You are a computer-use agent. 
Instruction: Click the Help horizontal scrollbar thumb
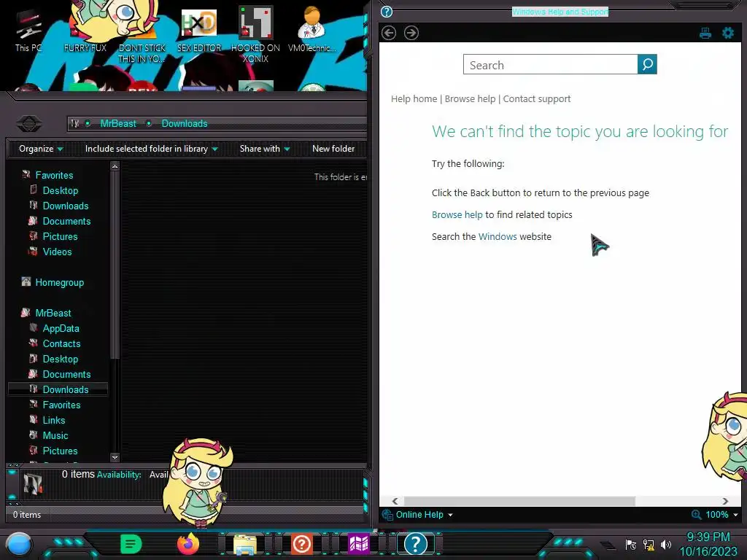tap(519, 501)
